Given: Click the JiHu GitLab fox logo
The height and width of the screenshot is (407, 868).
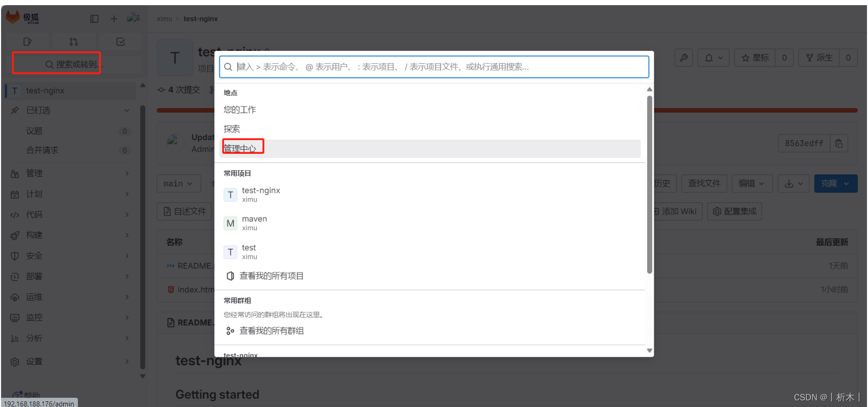Looking at the screenshot, I should (13, 17).
